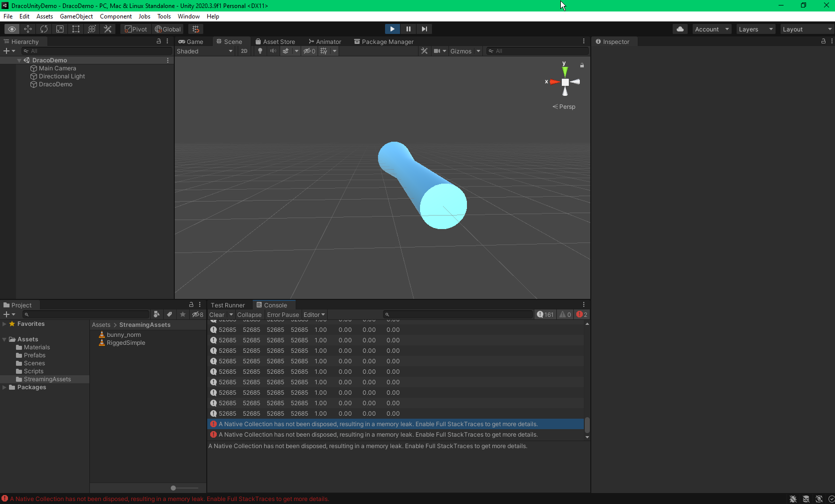This screenshot has width=835, height=504.
Task: Click the bug debug mode status icon
Action: [793, 499]
